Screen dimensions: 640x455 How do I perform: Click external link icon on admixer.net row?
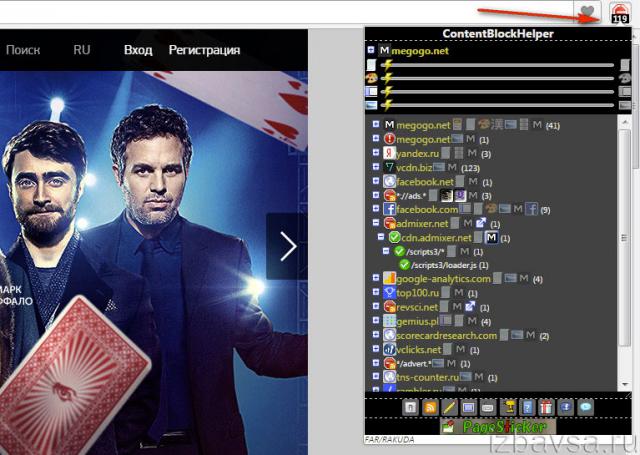pyautogui.click(x=481, y=223)
